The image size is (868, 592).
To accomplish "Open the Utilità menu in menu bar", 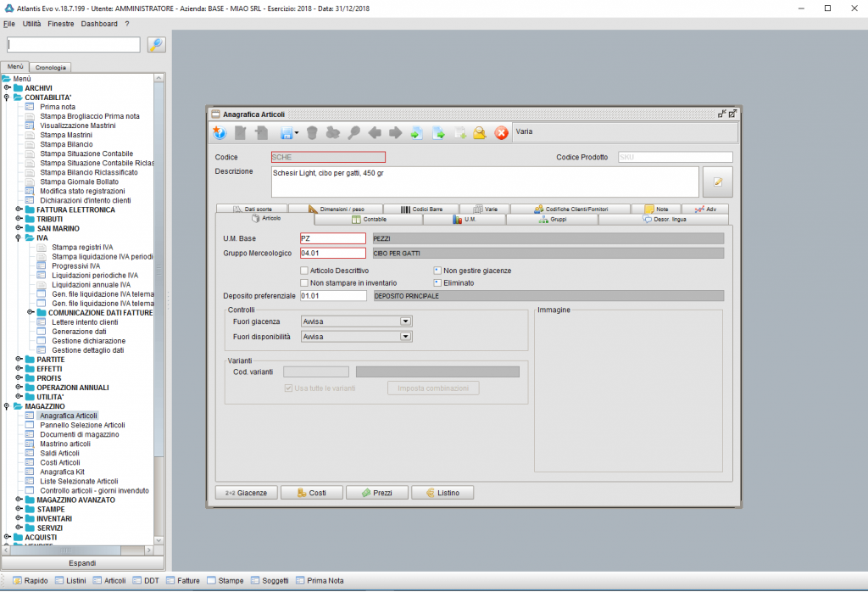I will (31, 24).
